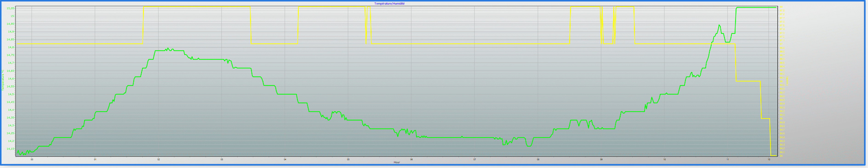868x168 pixels.
Task: Click temperature axis label "14,55"
Action: point(11,86)
